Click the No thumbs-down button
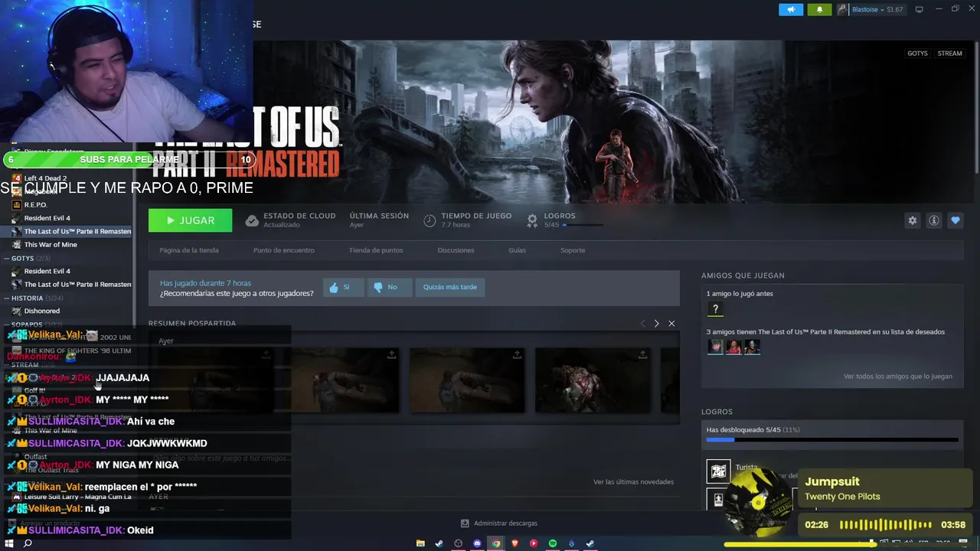 pos(388,287)
